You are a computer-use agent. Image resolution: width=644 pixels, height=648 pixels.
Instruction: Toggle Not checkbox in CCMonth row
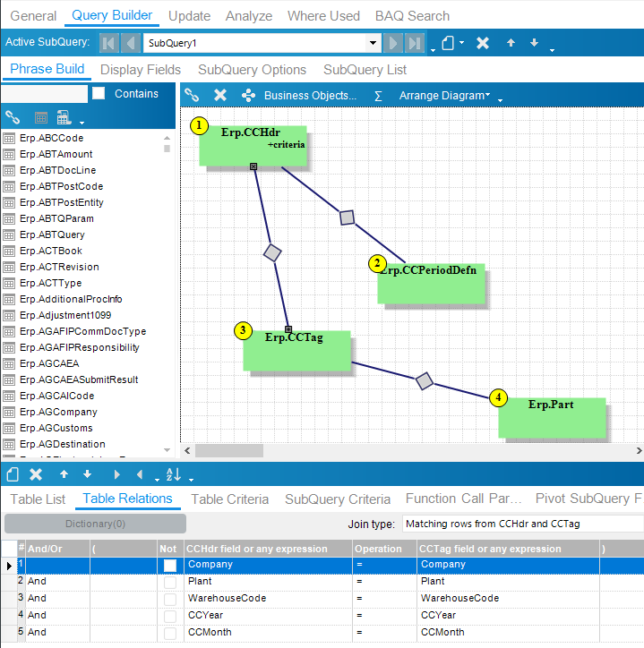click(x=170, y=633)
